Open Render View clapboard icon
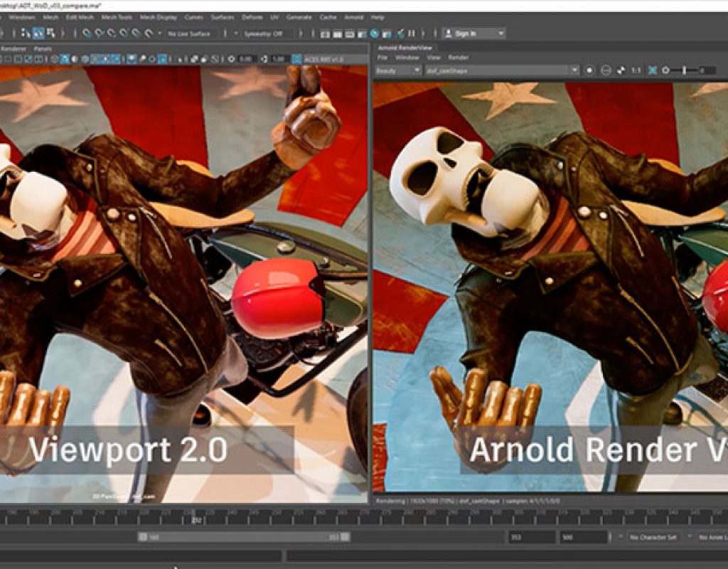 click(x=324, y=34)
